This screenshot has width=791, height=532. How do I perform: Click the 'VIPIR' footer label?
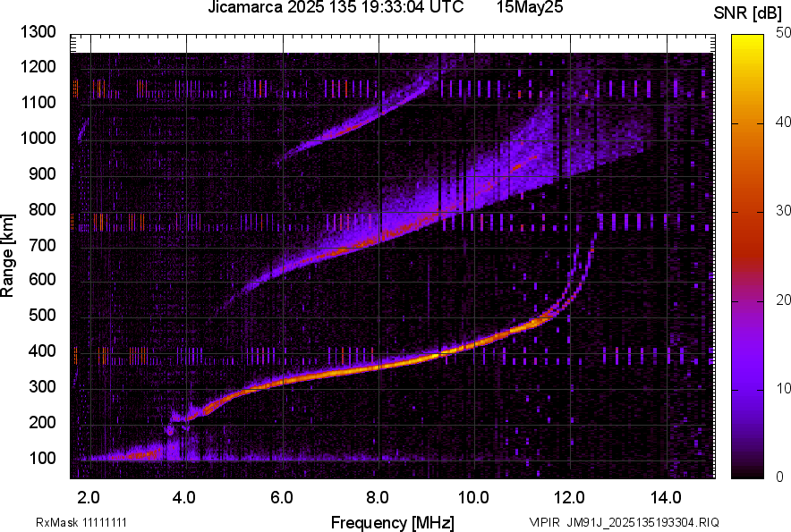point(545,522)
